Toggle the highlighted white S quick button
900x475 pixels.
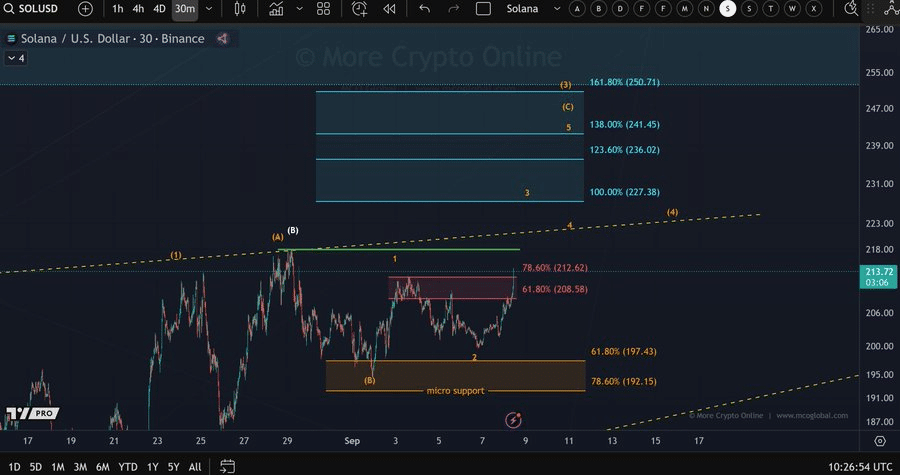(728, 9)
